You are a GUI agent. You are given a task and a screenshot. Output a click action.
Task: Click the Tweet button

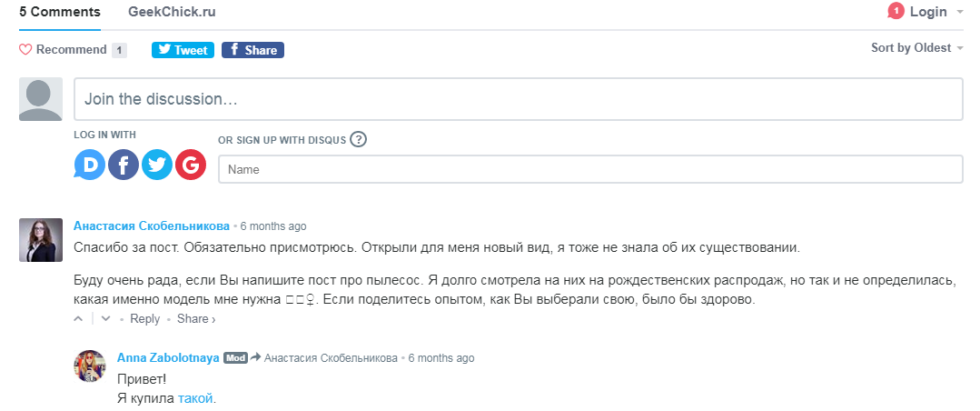183,50
